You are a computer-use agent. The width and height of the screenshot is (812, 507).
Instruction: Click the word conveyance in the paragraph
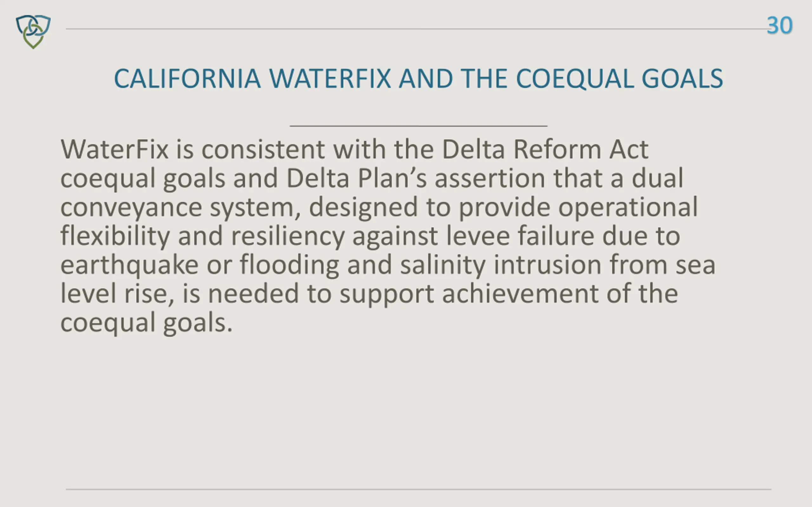point(131,207)
